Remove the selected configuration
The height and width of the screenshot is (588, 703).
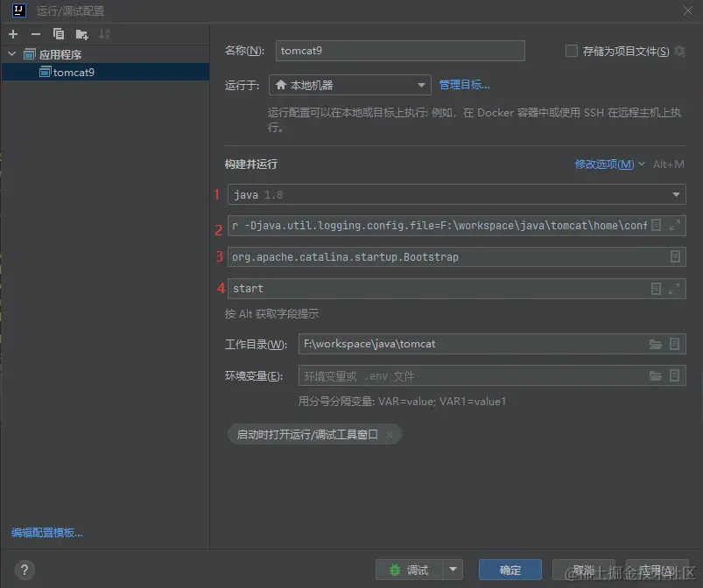[36, 34]
